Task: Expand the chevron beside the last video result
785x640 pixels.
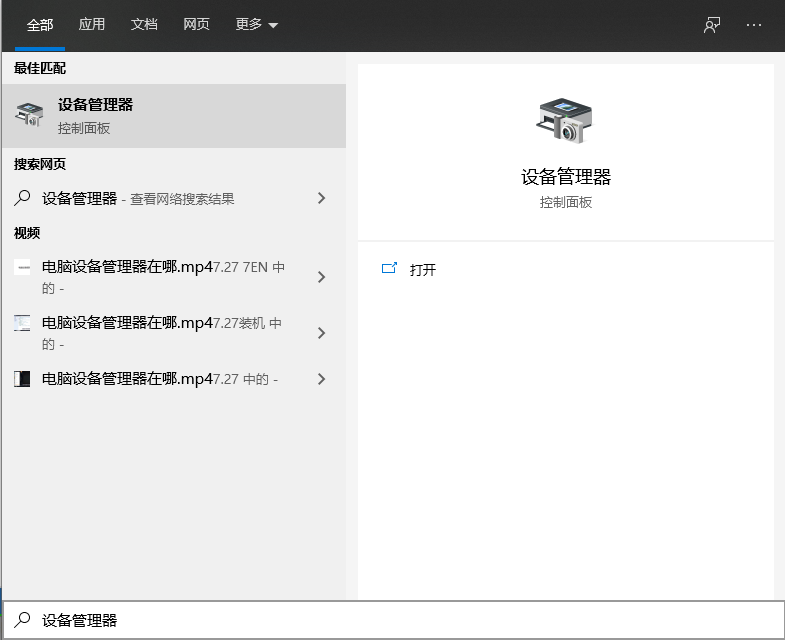Action: [x=321, y=379]
